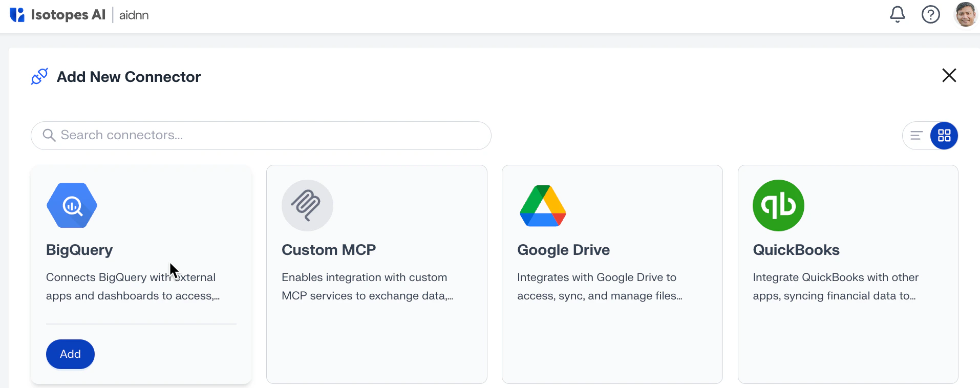Click inside the Search connectors field
Image resolution: width=980 pixels, height=388 pixels.
pos(261,135)
